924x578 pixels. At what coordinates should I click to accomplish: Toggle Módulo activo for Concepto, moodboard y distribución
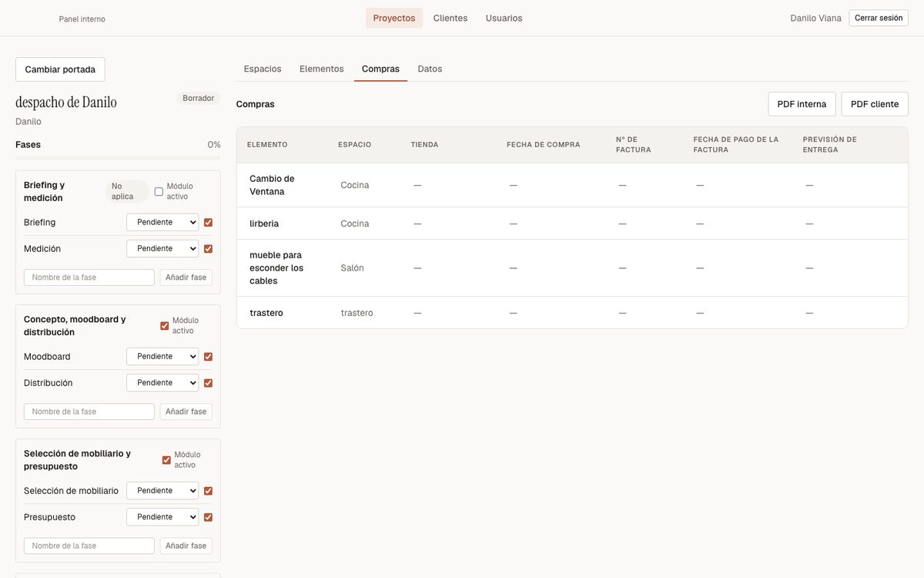pos(164,325)
